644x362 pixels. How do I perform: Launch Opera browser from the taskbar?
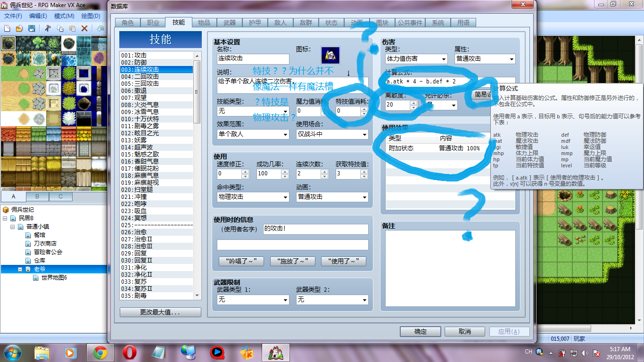pos(129,352)
